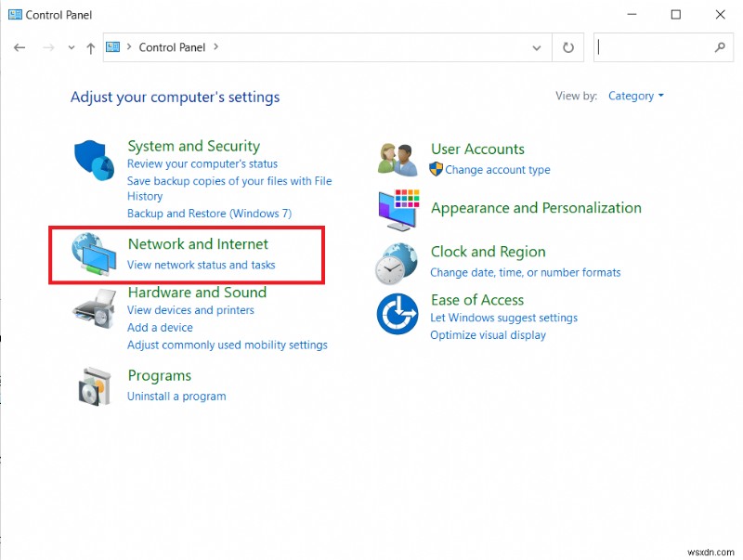Click the refresh icon in the address bar
The image size is (743, 560).
click(567, 47)
